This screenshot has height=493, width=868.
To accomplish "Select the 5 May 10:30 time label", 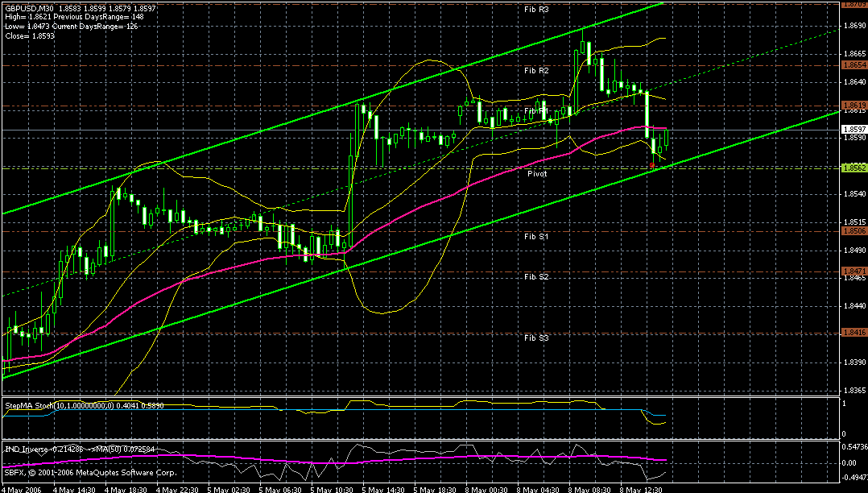I will (332, 490).
